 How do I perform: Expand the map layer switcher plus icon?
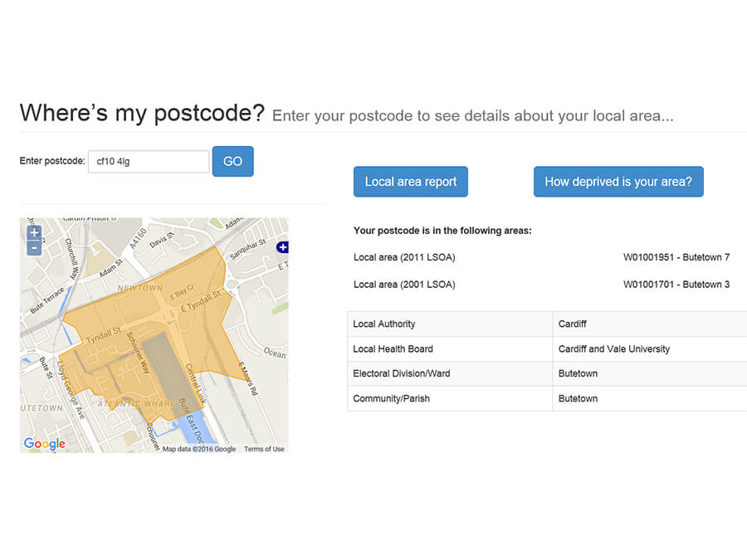click(x=282, y=247)
